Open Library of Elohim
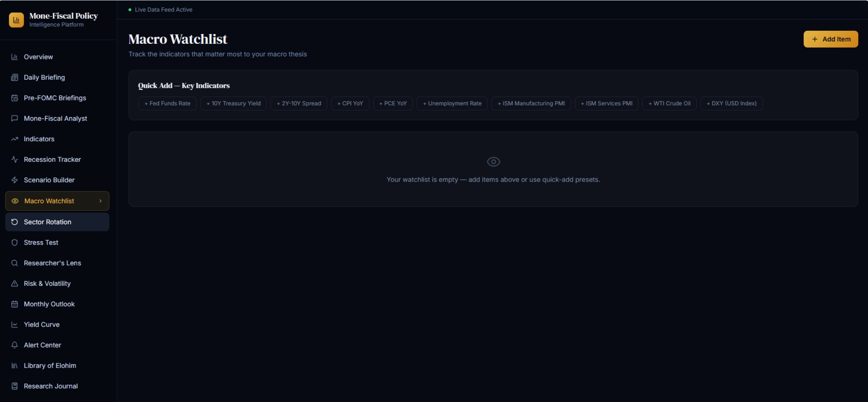 pyautogui.click(x=57, y=366)
